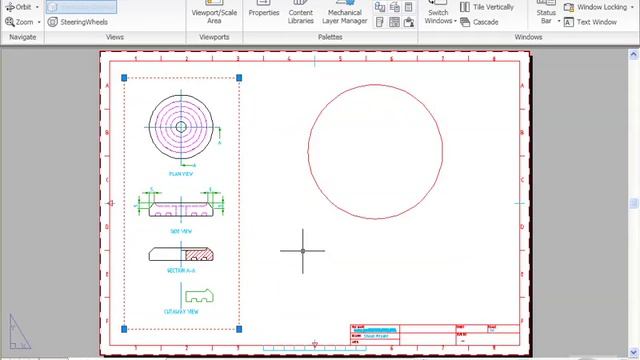This screenshot has height=360, width=640.
Task: Click the Palettes panel title
Action: pyautogui.click(x=330, y=37)
